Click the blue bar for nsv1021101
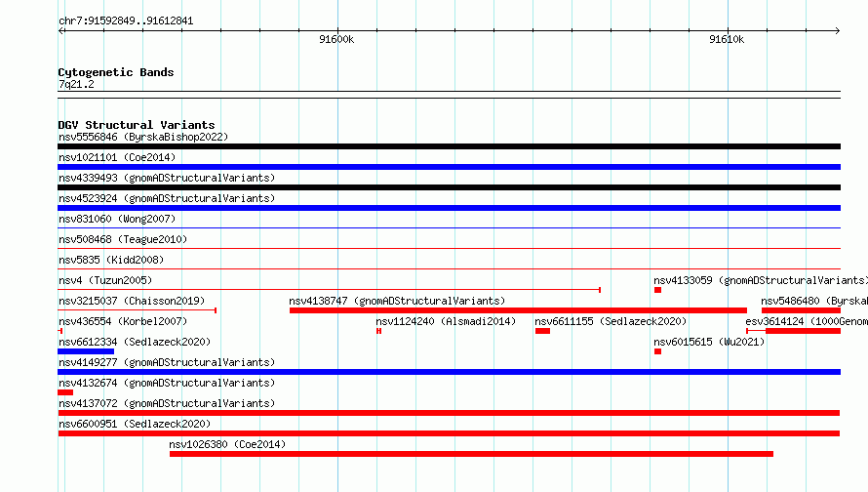The image size is (868, 492). tap(449, 167)
